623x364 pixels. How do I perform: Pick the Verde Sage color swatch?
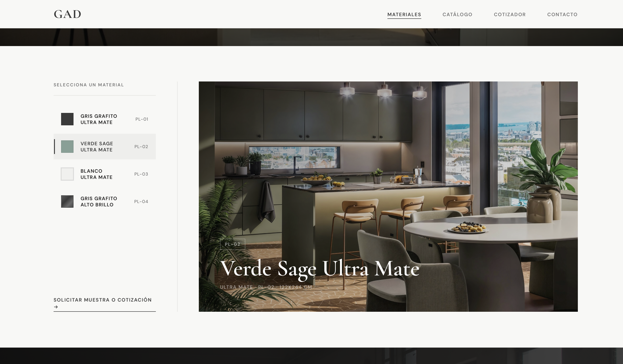click(x=67, y=147)
